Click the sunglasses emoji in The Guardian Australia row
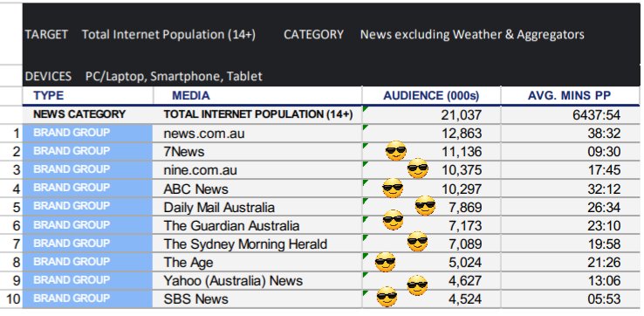The image size is (644, 316). (393, 219)
